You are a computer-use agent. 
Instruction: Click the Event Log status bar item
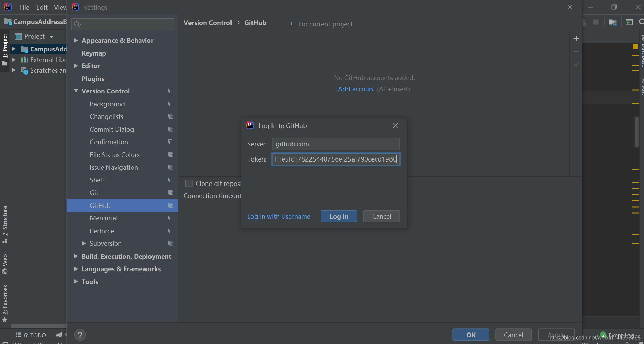coord(618,335)
